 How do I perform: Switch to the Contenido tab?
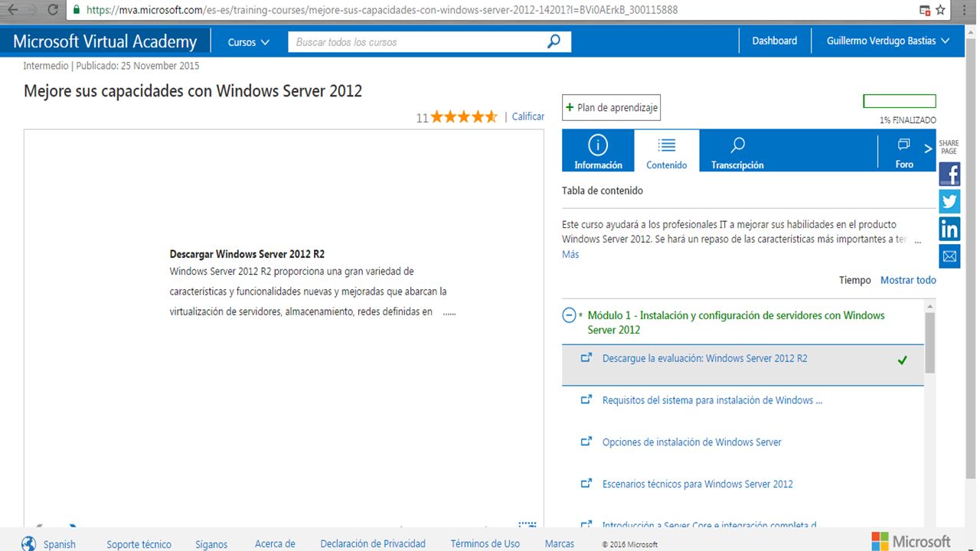667,151
